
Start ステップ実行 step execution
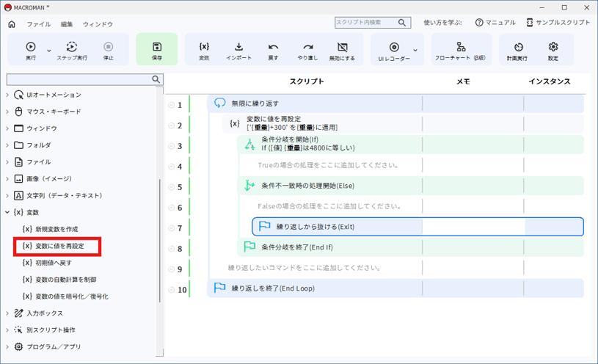click(72, 51)
